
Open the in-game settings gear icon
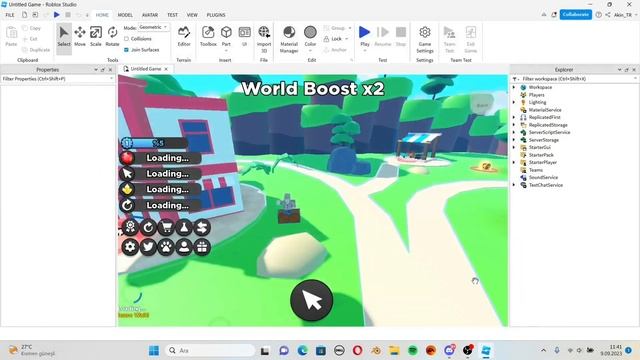tap(130, 247)
